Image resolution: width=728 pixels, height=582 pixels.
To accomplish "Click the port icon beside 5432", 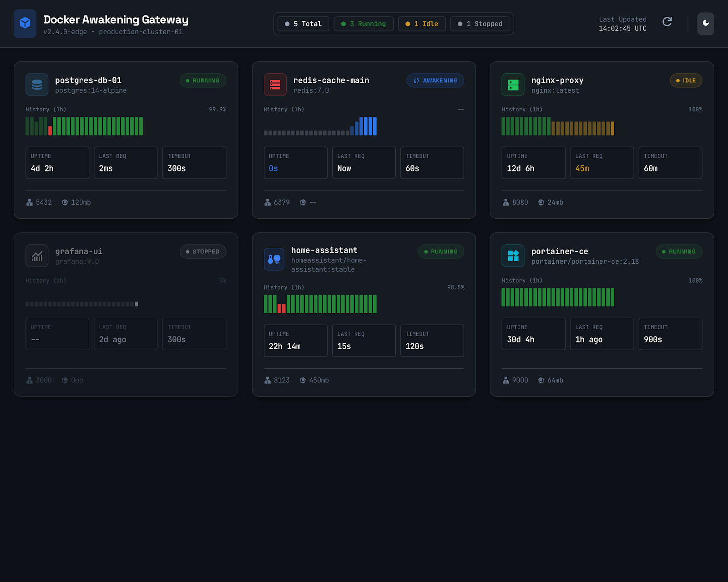I will 28,202.
